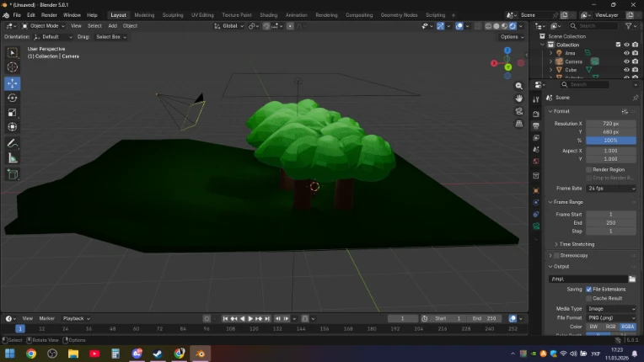The height and width of the screenshot is (362, 644).
Task: Click the viewport pan hand icon
Action: (519, 98)
